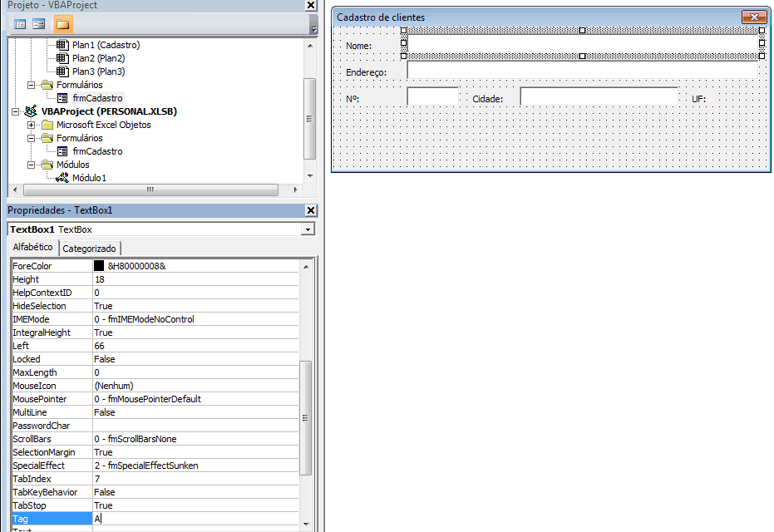Screen dimensions: 774x532
Task: Select the Alfabético tab
Action: pos(32,248)
